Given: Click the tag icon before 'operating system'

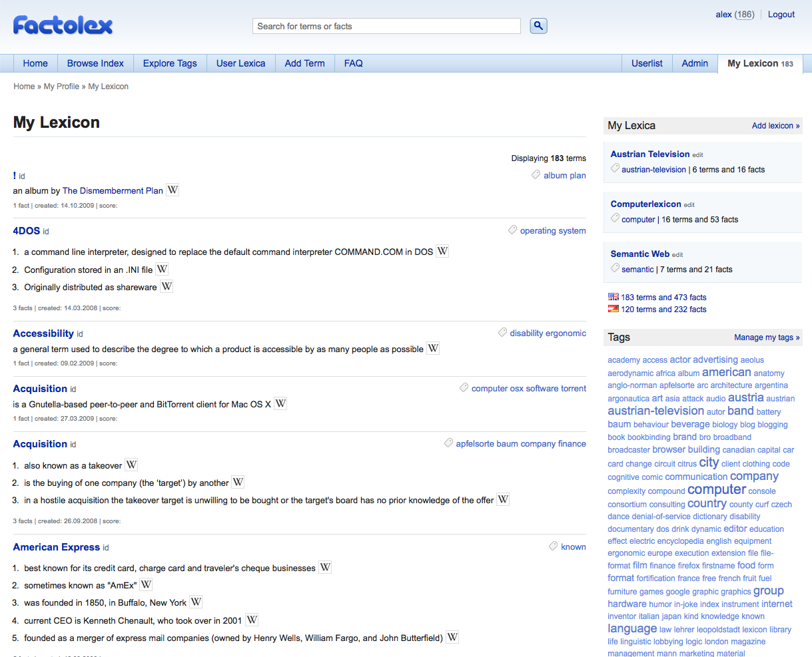Looking at the screenshot, I should click(512, 230).
